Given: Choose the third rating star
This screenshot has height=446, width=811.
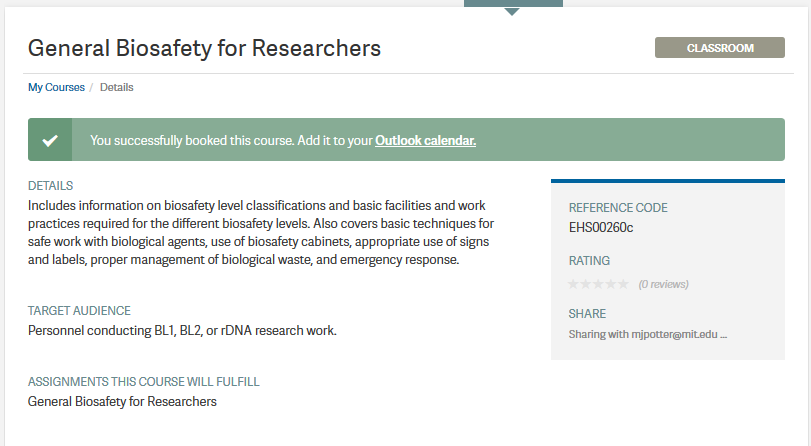Looking at the screenshot, I should coord(598,284).
